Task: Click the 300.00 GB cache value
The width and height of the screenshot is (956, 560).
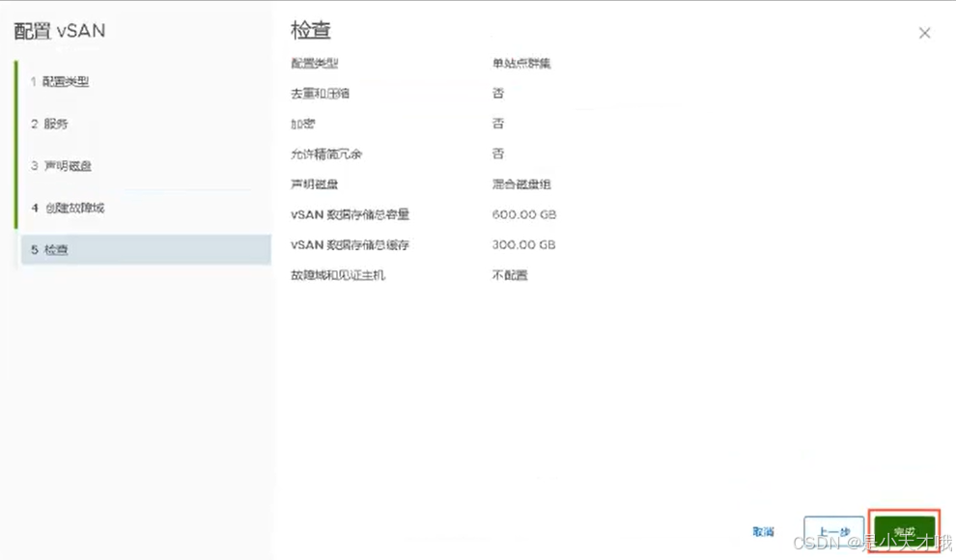Action: [523, 245]
